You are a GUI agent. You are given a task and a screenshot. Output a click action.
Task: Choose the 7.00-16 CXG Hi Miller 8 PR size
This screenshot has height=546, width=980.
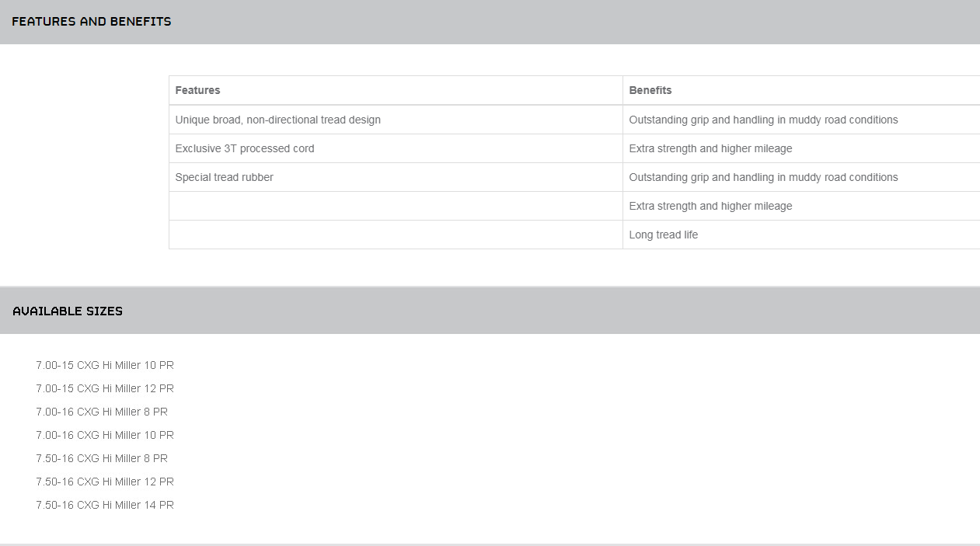(102, 412)
